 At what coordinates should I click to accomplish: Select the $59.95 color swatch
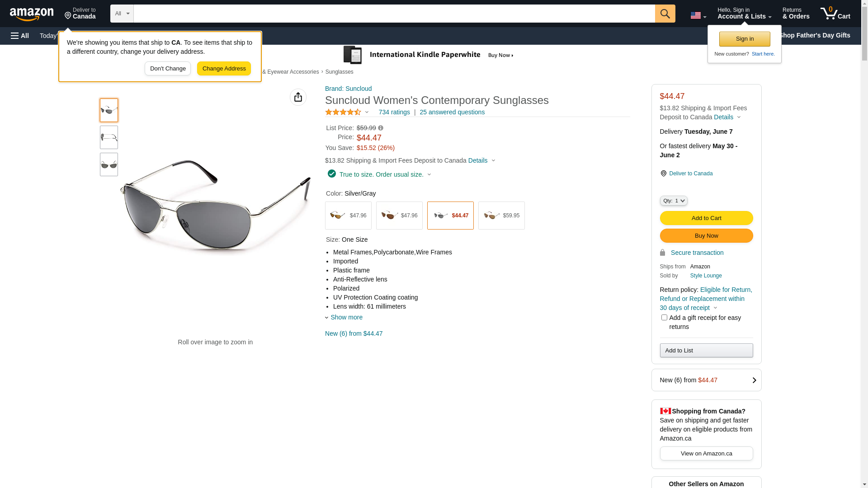point(501,216)
